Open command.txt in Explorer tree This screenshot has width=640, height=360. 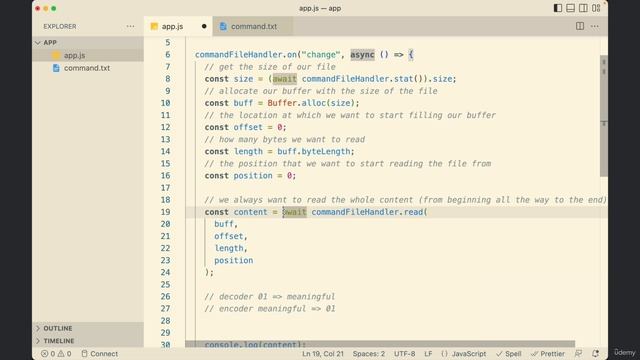click(88, 68)
